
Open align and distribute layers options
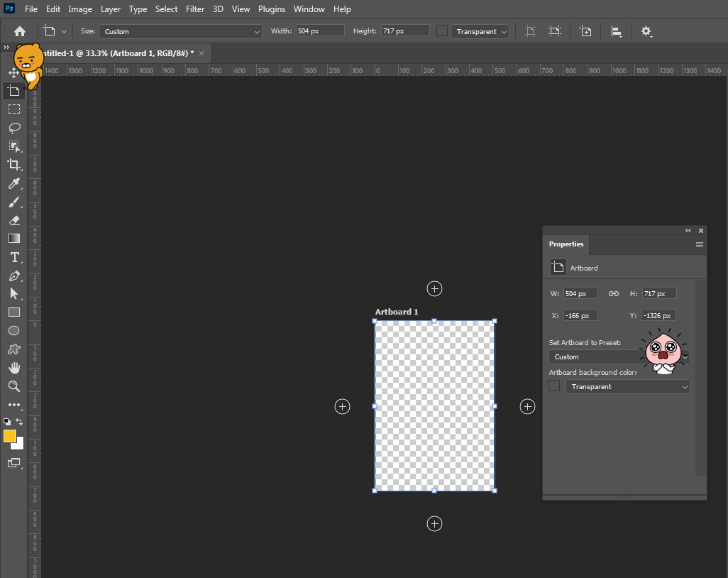616,31
